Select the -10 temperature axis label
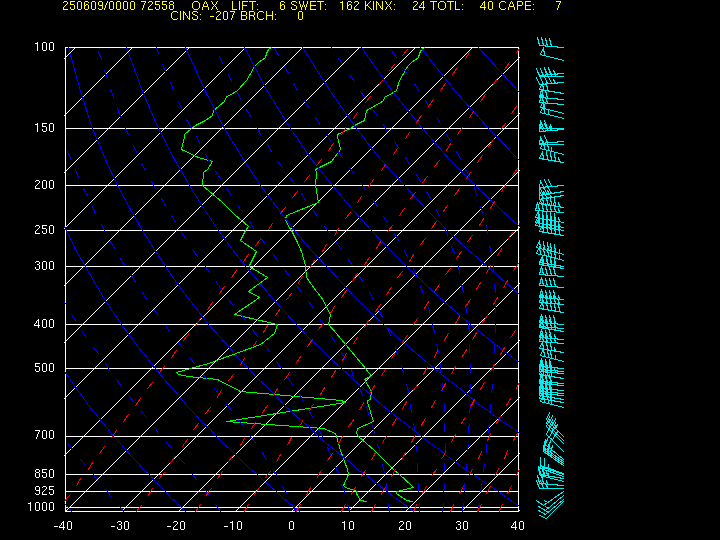Viewport: 720px width, 540px height. point(233,526)
